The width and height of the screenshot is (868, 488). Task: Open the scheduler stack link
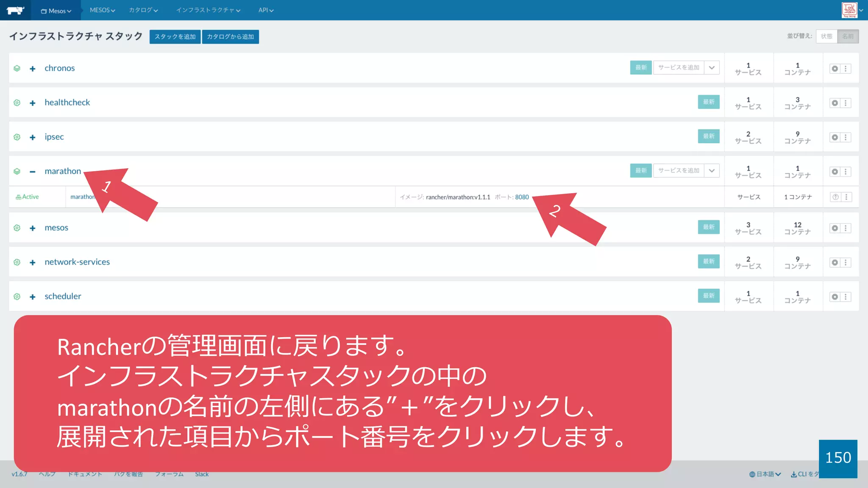point(63,297)
